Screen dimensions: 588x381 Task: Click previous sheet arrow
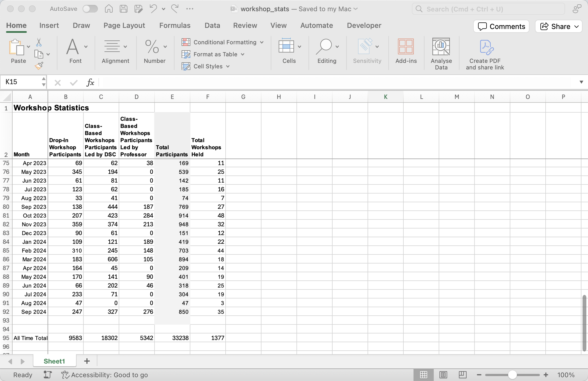pos(10,361)
